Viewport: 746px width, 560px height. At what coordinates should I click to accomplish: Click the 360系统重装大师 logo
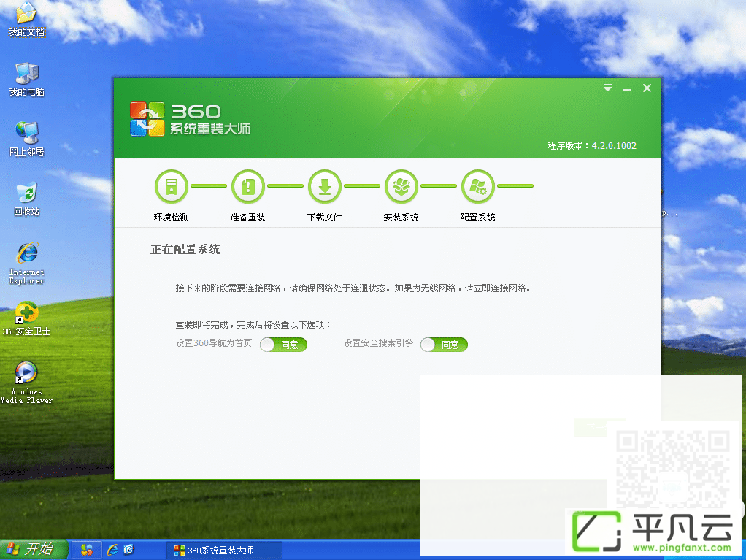[191, 119]
